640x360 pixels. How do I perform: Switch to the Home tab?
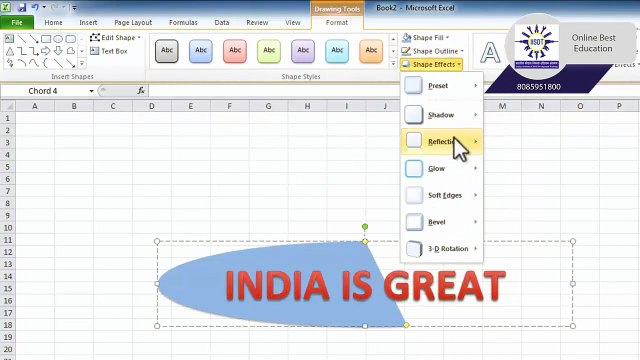[x=53, y=22]
